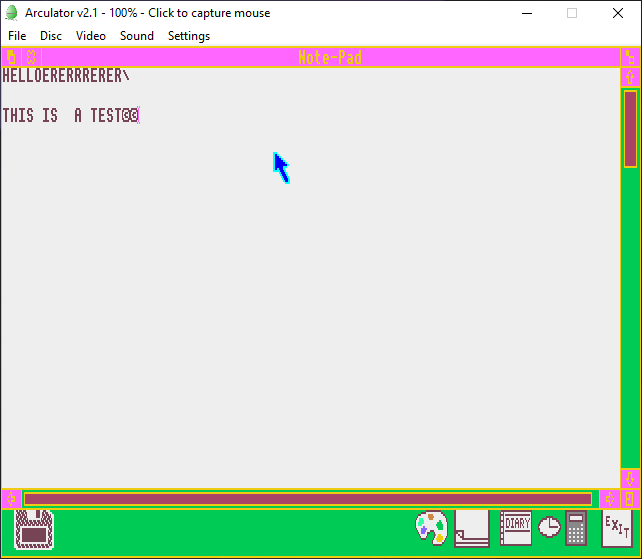Click the Note-Pad window back icon
Viewport: 642px width, 559px height.
click(11, 58)
